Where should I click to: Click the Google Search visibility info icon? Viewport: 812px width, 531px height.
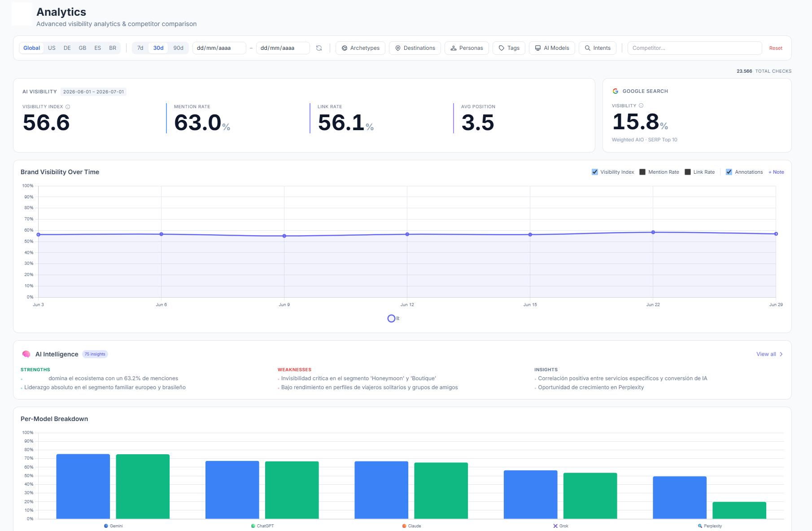point(641,106)
